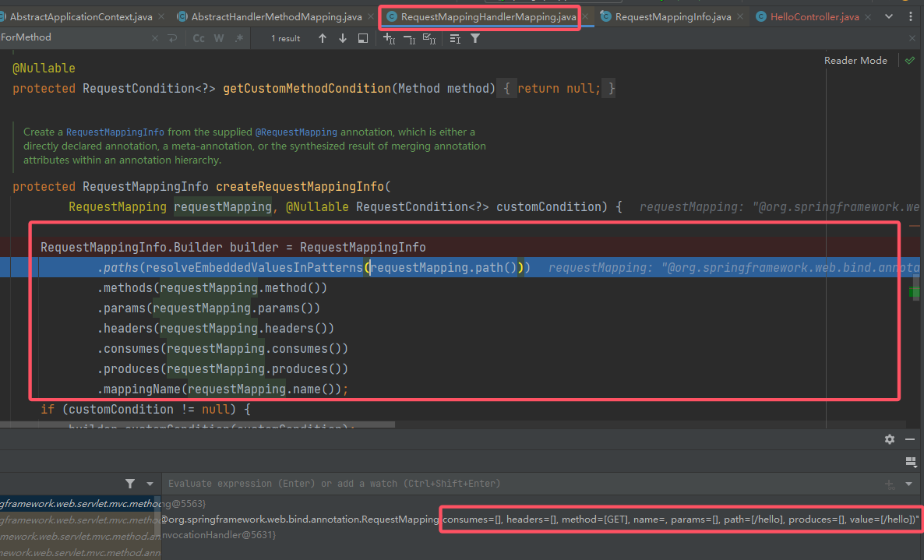Click the .consumes(requestMapping.consumes()) line

click(223, 349)
